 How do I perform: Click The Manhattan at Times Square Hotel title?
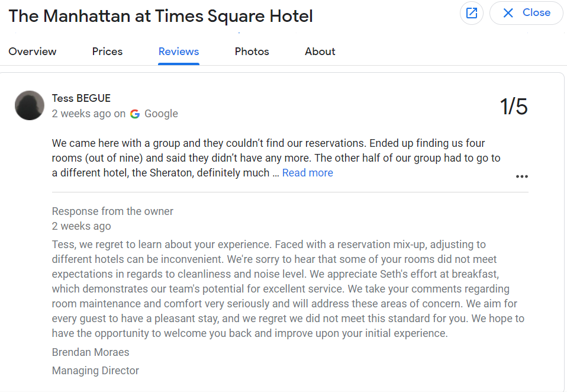[x=160, y=16]
